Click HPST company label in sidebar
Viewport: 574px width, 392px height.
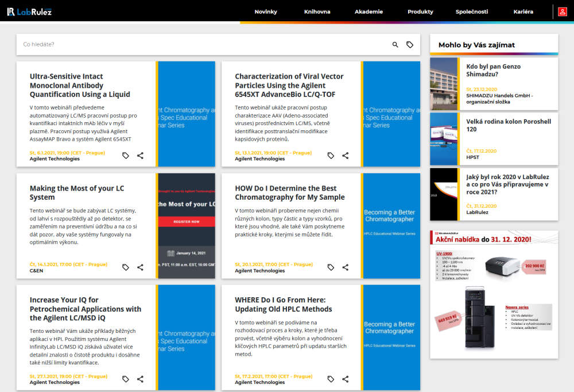pos(472,157)
